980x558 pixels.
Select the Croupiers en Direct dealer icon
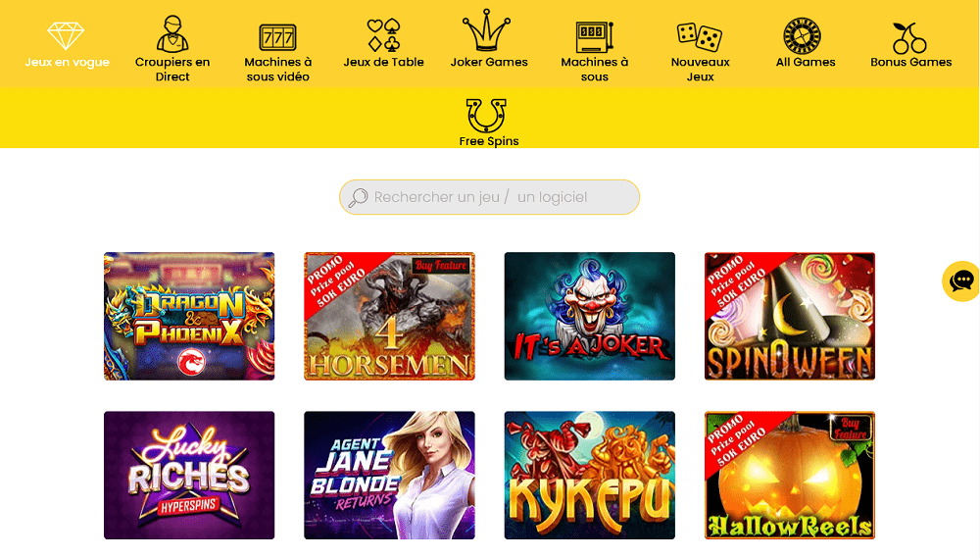pyautogui.click(x=172, y=33)
